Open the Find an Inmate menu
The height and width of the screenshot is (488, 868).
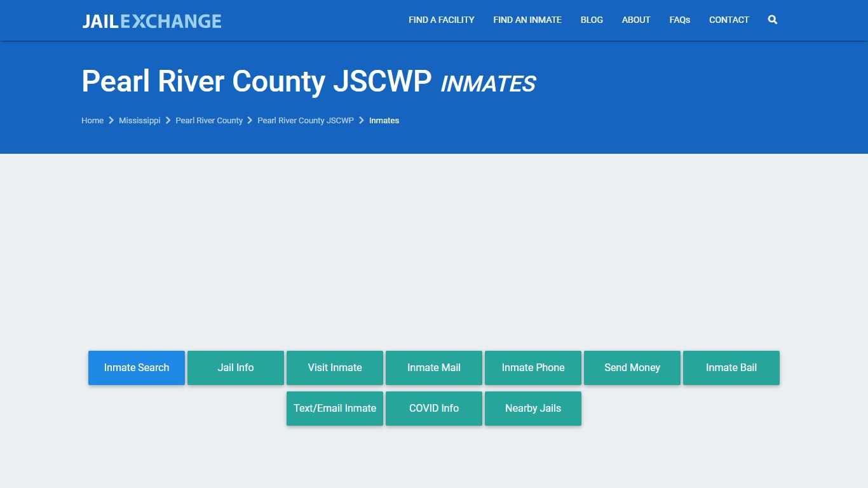(527, 20)
